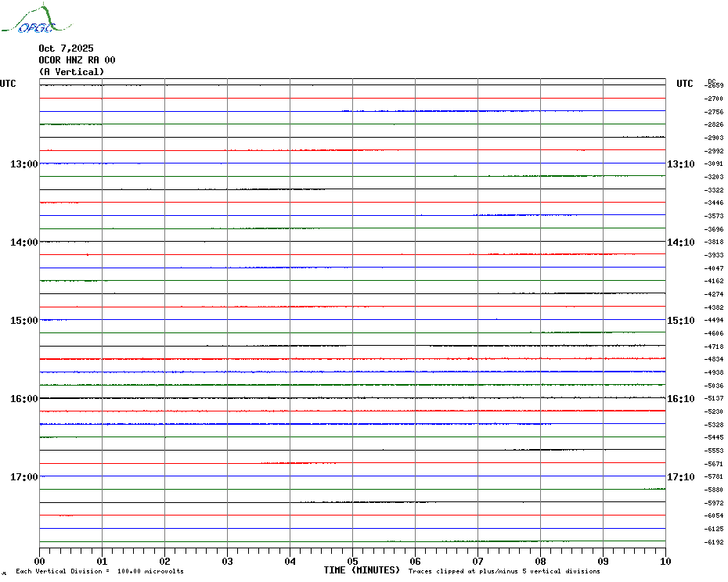
Task: Click the -6192 DC offset value
Action: click(x=714, y=542)
